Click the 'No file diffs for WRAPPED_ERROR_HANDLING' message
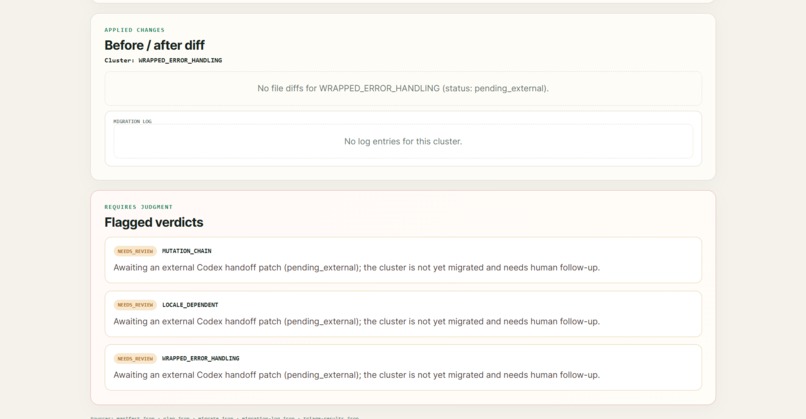Viewport: 806px width, 419px height. tap(403, 88)
